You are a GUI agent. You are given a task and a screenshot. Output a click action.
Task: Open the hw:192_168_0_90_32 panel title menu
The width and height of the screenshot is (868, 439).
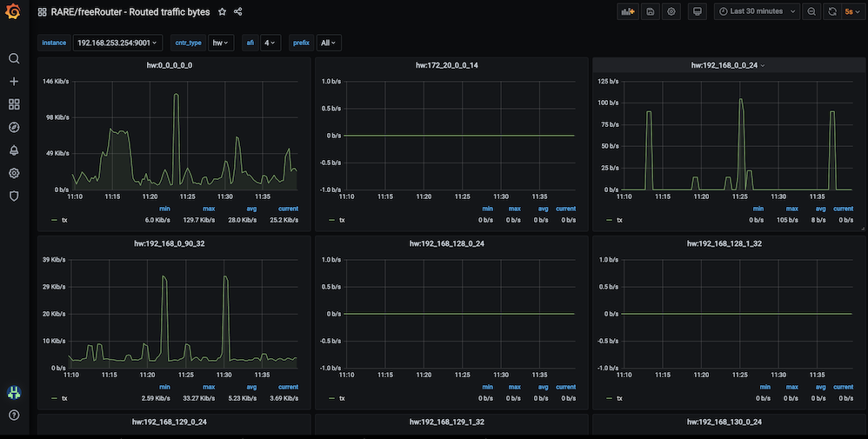(170, 243)
